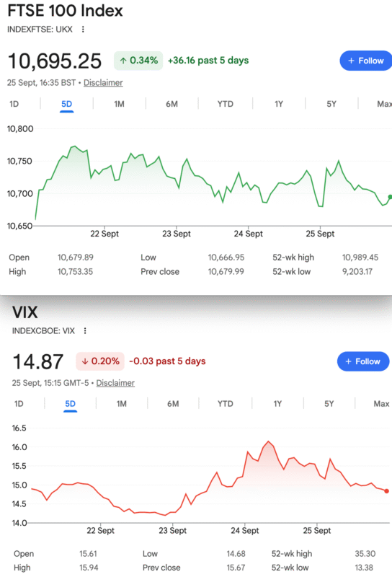Viewport: 392px width, 577px height.
Task: Select 1D range on FTSE chart
Action: (x=14, y=104)
